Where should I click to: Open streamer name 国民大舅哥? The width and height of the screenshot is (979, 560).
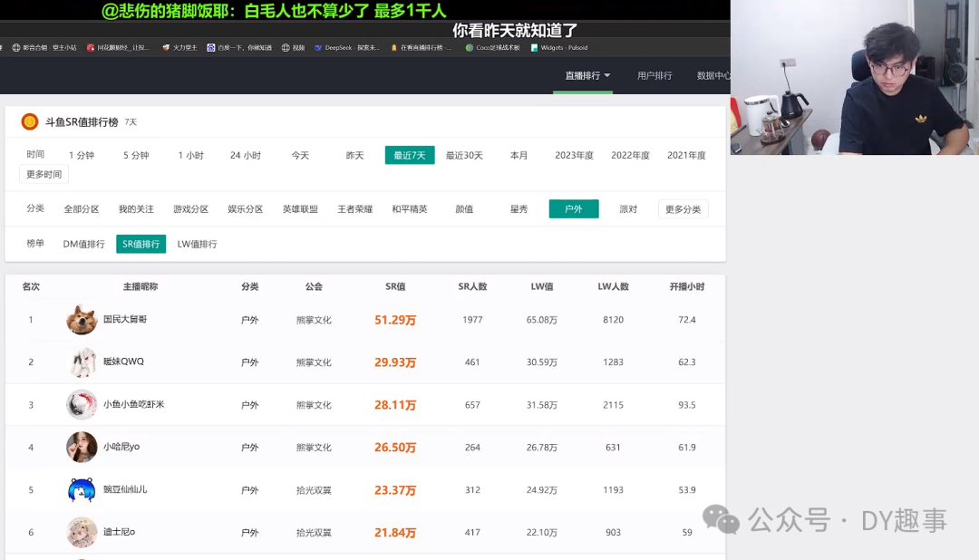[x=125, y=319]
